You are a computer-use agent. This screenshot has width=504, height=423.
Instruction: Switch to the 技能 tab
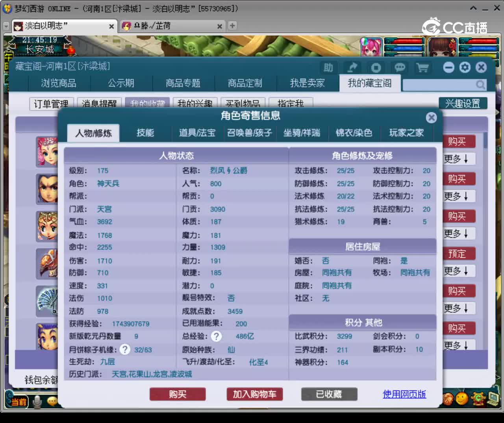click(145, 133)
